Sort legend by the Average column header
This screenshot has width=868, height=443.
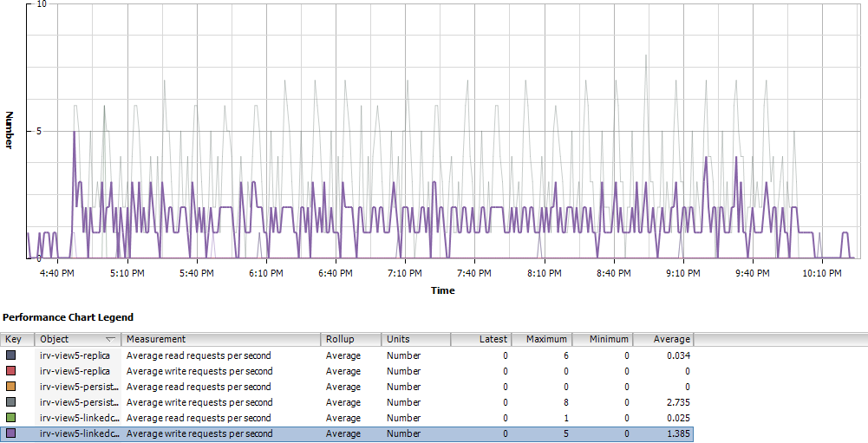pyautogui.click(x=663, y=339)
